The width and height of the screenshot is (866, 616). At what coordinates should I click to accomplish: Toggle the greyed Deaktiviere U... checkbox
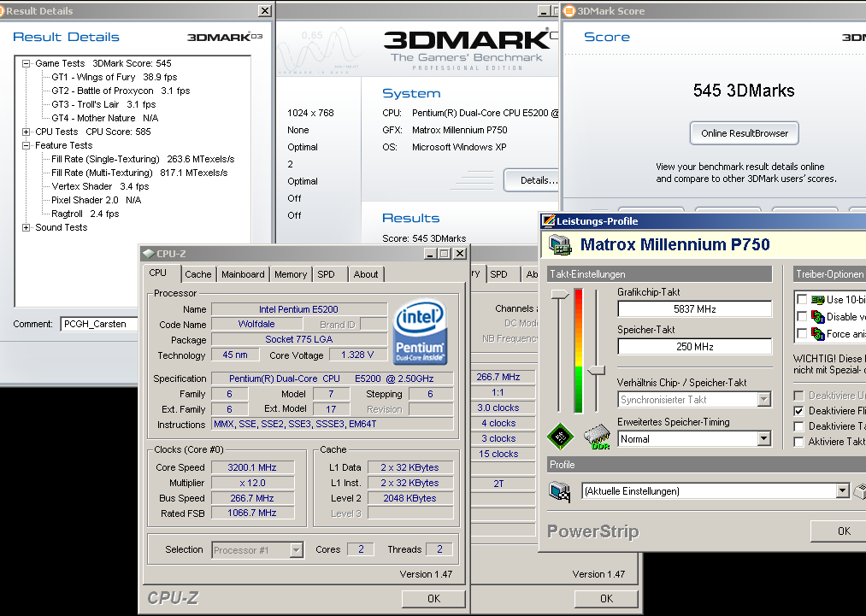click(798, 396)
